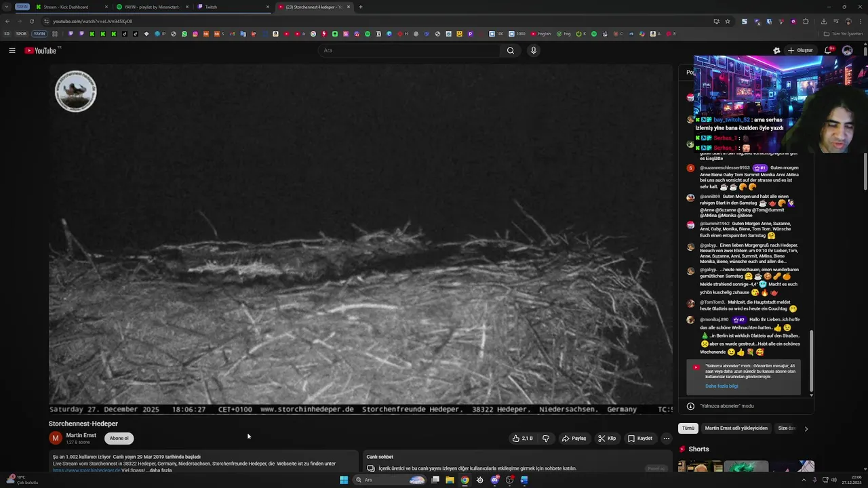Screen dimensions: 868x488
Task: Open storchinhedeper.de link in description
Action: click(x=86, y=470)
